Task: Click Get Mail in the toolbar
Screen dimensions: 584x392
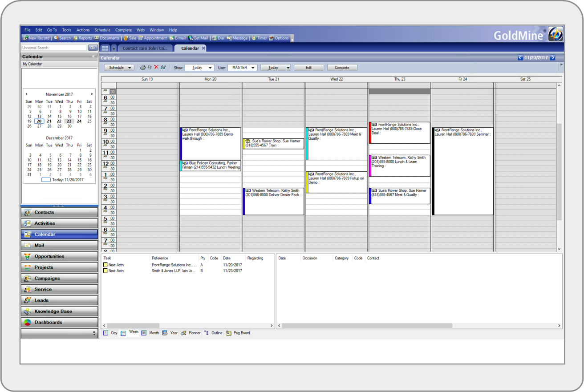Action: click(x=198, y=38)
